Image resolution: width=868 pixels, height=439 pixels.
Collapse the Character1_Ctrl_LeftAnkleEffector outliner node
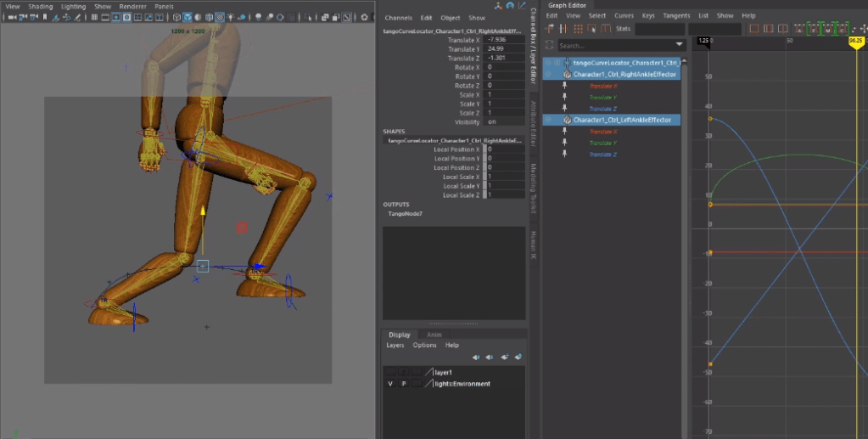(548, 121)
